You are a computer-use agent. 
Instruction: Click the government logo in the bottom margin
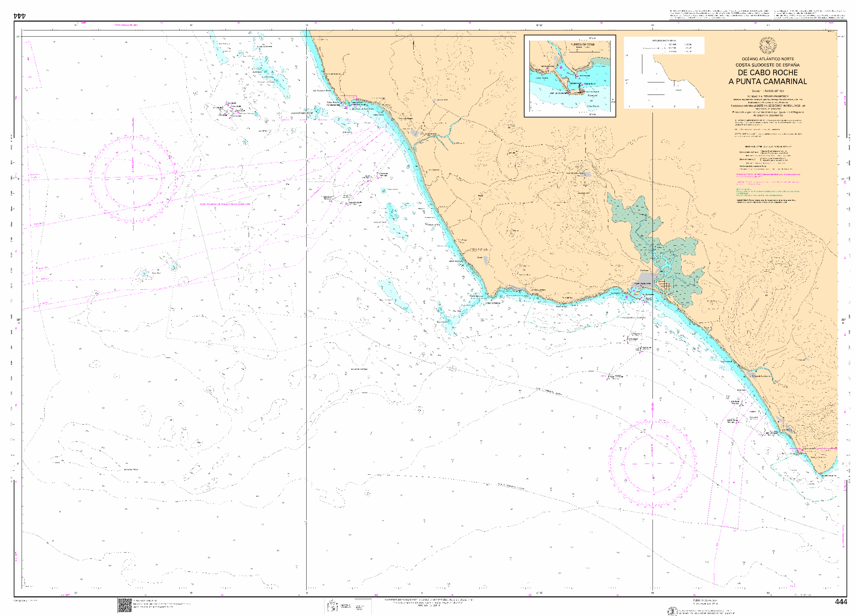click(333, 606)
